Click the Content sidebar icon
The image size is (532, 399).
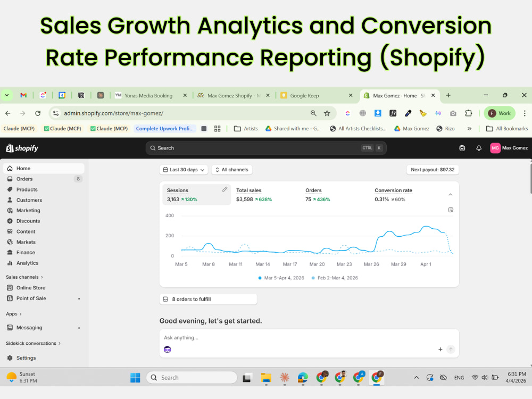(10, 231)
